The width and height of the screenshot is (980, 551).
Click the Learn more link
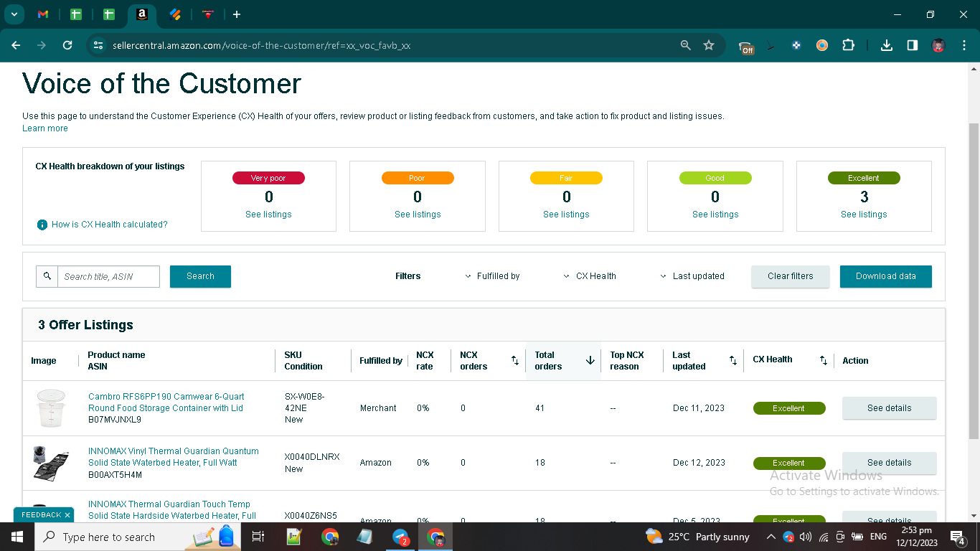45,128
